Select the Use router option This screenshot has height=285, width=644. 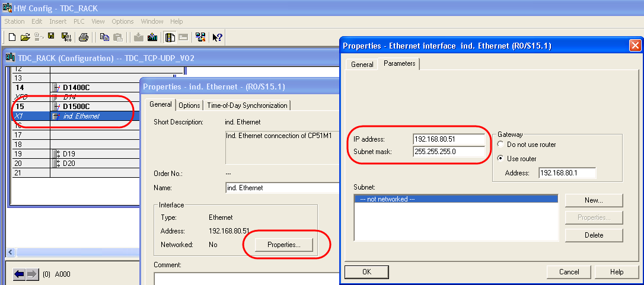click(500, 159)
